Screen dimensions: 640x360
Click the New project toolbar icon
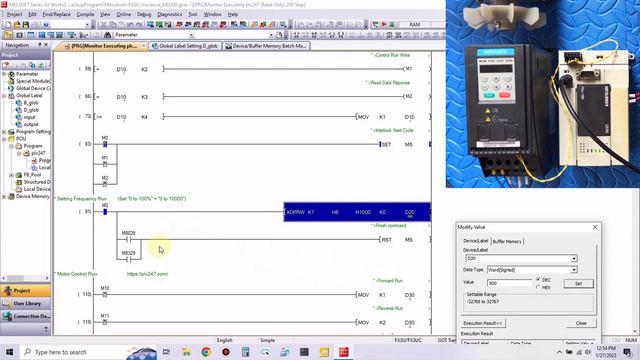click(x=7, y=25)
